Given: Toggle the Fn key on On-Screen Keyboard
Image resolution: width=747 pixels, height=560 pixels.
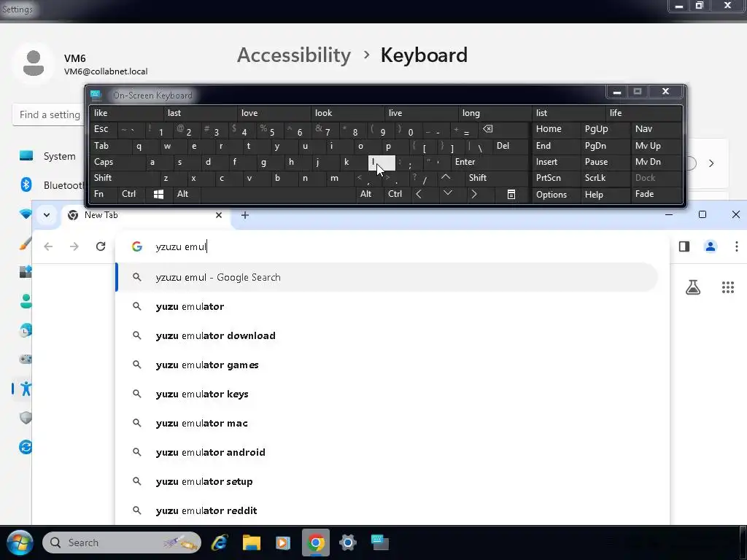Looking at the screenshot, I should click(102, 194).
